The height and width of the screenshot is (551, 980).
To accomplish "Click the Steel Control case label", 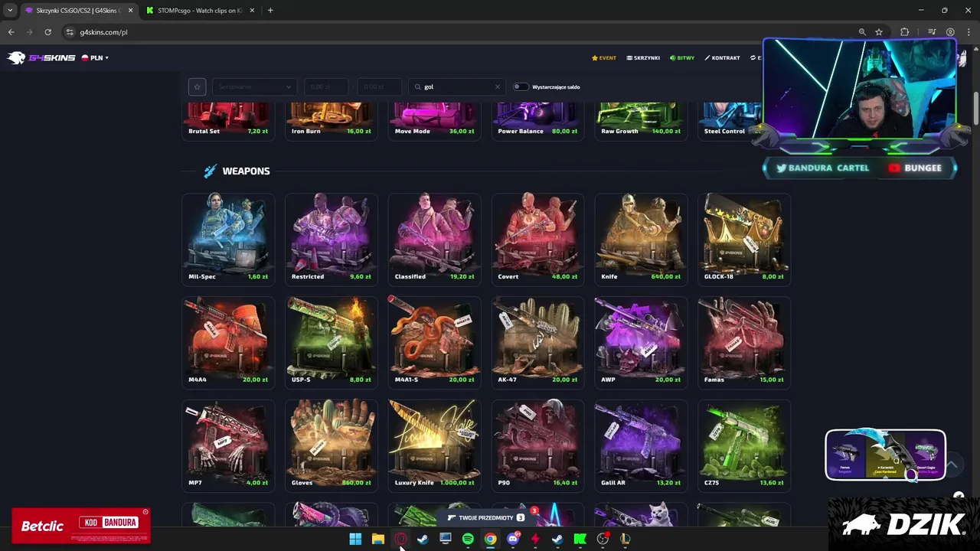I will 724,131.
